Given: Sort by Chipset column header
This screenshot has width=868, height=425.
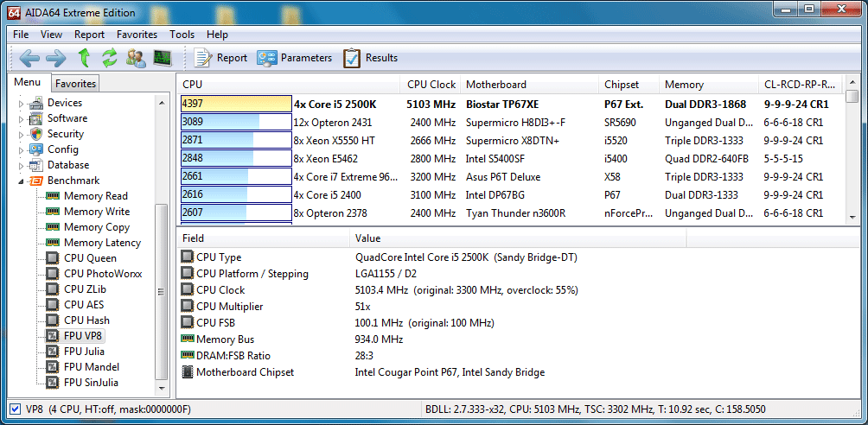Looking at the screenshot, I should click(x=629, y=85).
